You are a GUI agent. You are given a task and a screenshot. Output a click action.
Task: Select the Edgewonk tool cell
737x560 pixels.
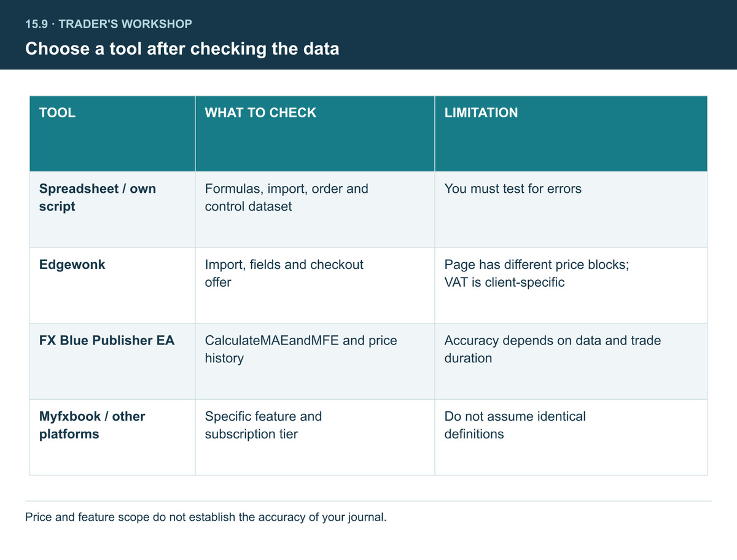[x=112, y=286]
